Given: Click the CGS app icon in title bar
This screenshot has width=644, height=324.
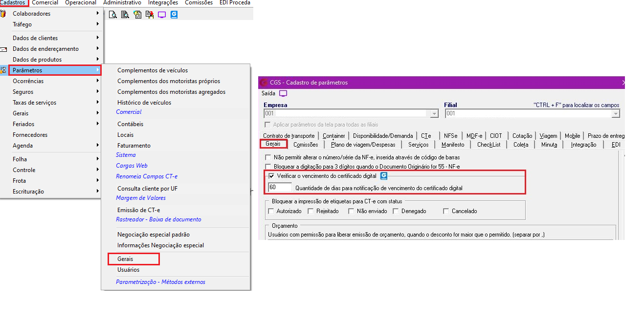Looking at the screenshot, I should click(x=264, y=83).
